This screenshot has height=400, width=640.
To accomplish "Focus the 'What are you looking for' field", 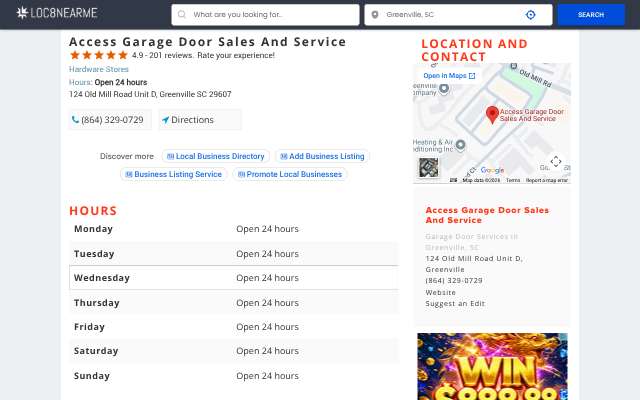I will (x=265, y=15).
